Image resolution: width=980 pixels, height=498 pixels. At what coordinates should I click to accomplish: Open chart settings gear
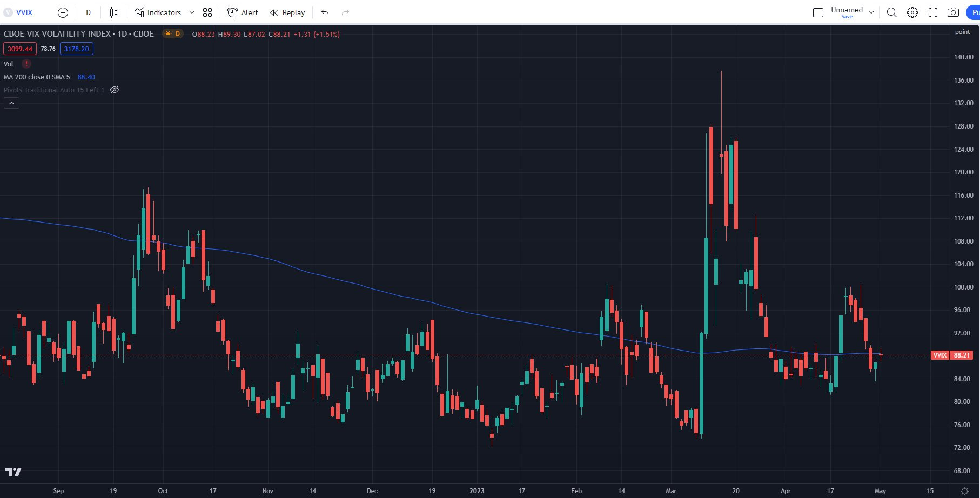[x=912, y=12]
